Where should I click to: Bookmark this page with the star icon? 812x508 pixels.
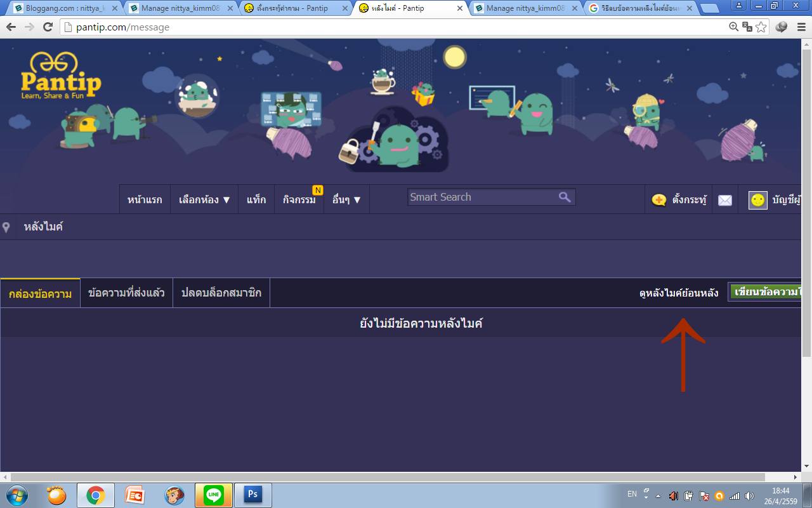pos(761,27)
